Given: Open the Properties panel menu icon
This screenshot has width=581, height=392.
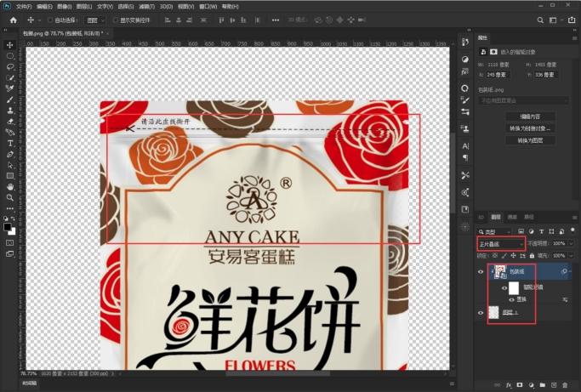Looking at the screenshot, I should pos(574,38).
